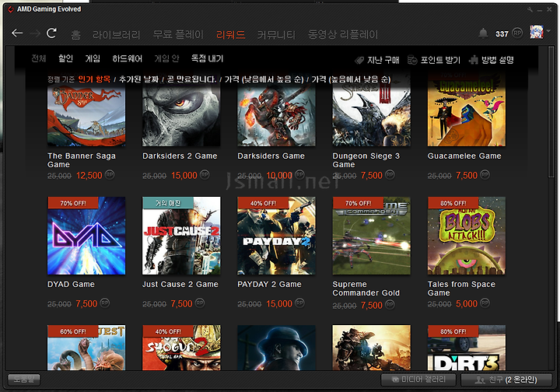This screenshot has width=560, height=392.
Task: Open Just Cause 2 cover image
Action: click(181, 236)
